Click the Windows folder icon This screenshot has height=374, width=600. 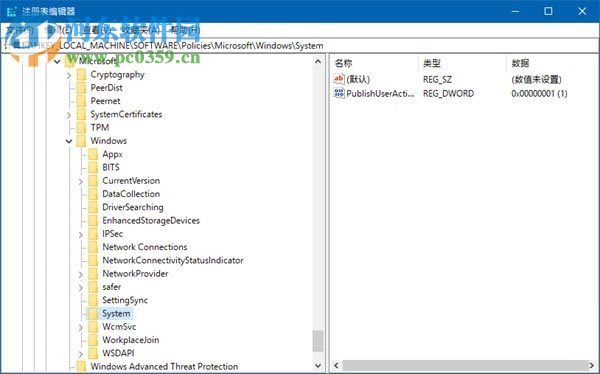81,141
